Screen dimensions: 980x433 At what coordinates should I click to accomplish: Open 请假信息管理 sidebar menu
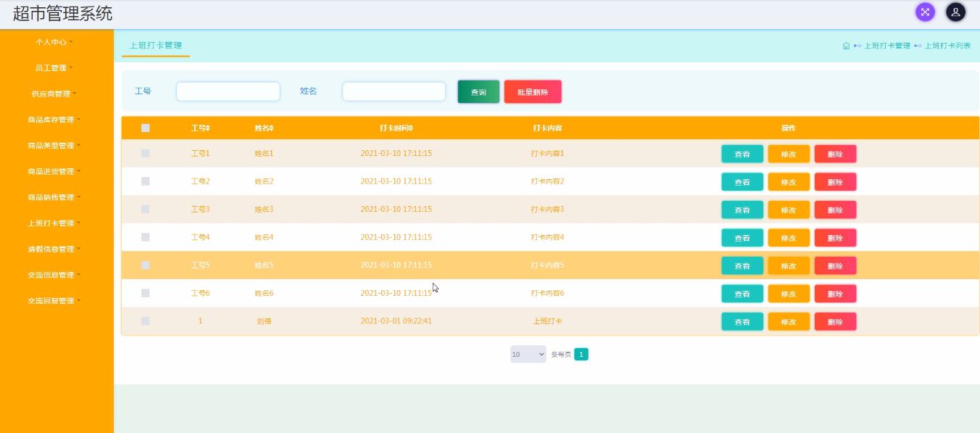click(54, 250)
